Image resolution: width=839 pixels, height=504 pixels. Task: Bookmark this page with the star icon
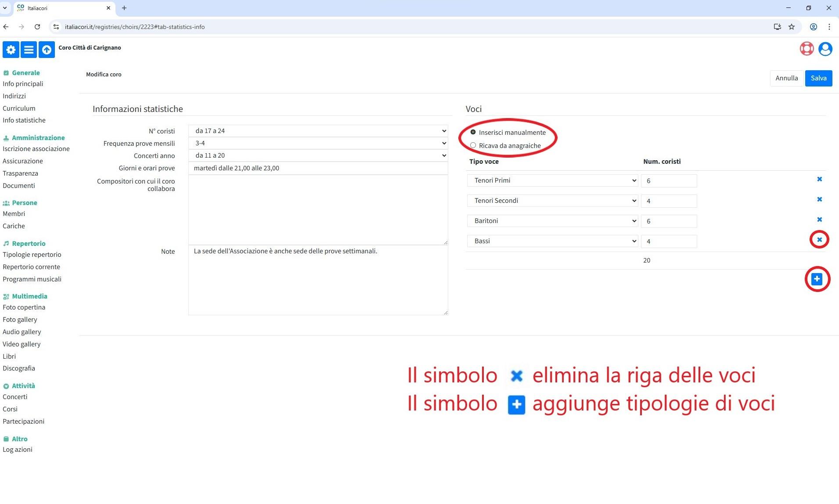[x=792, y=27]
